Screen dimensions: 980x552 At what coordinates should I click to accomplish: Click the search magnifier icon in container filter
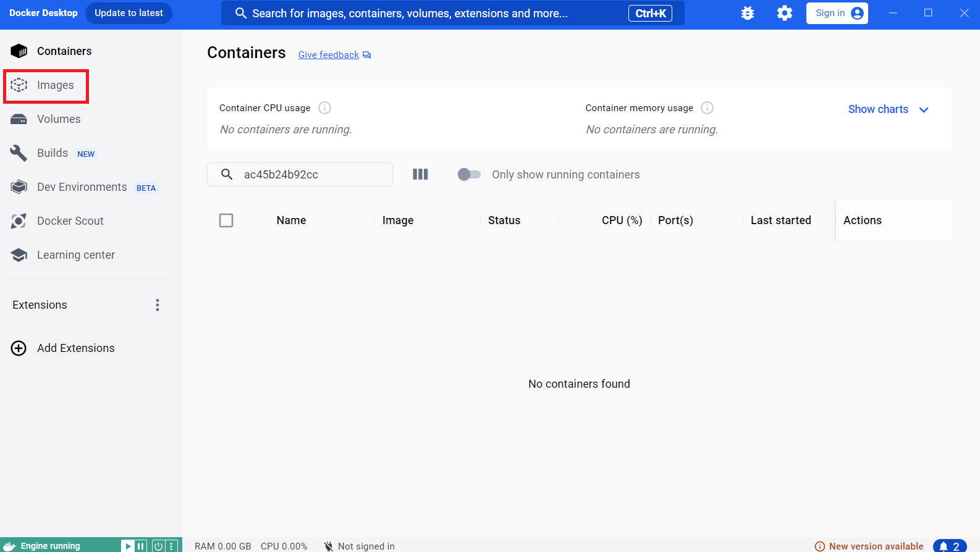coord(227,175)
